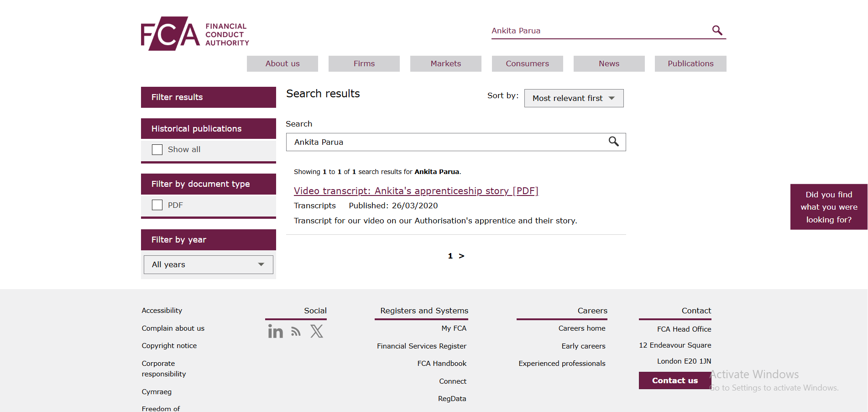
Task: Open the About us menu
Action: (x=282, y=63)
